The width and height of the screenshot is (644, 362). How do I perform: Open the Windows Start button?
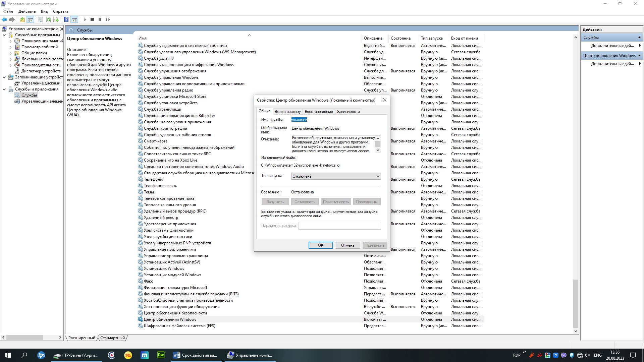click(x=8, y=355)
